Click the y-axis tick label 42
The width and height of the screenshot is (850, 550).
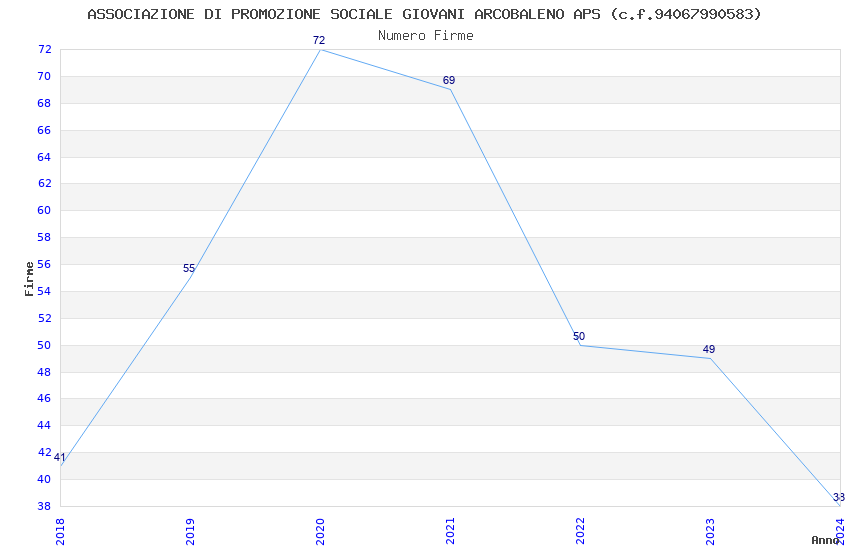click(x=44, y=452)
